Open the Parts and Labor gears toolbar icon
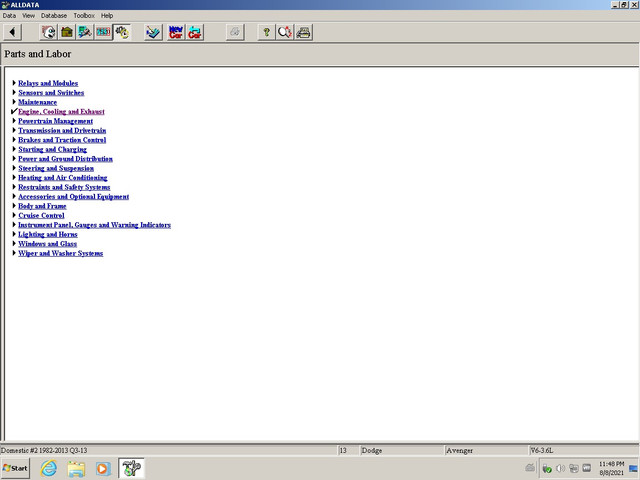 pyautogui.click(x=122, y=32)
